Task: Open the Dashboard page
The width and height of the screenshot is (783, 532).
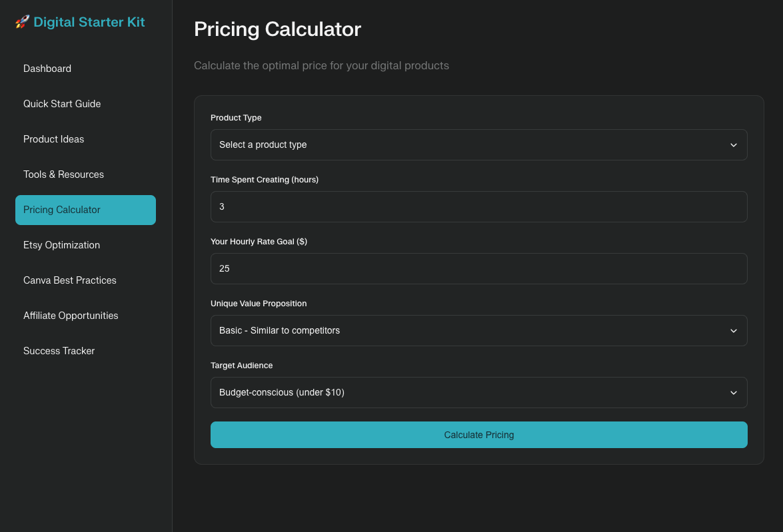Action: (x=47, y=69)
